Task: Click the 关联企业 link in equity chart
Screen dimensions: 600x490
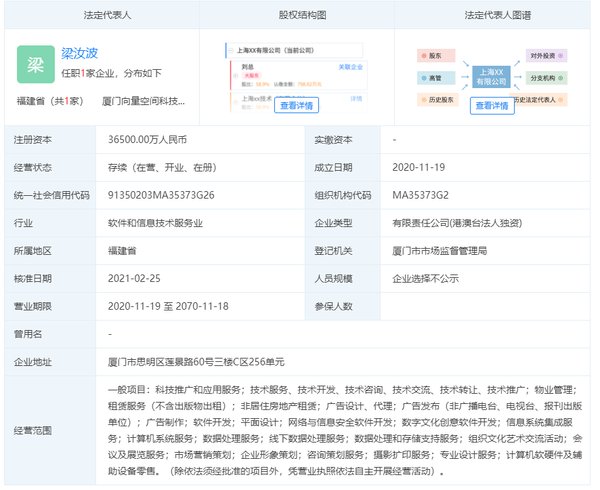Action: pos(351,67)
